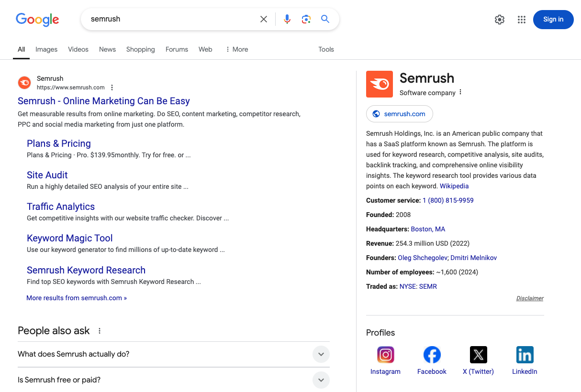
Task: Visit Semrush's Instagram profile
Action: click(x=385, y=355)
